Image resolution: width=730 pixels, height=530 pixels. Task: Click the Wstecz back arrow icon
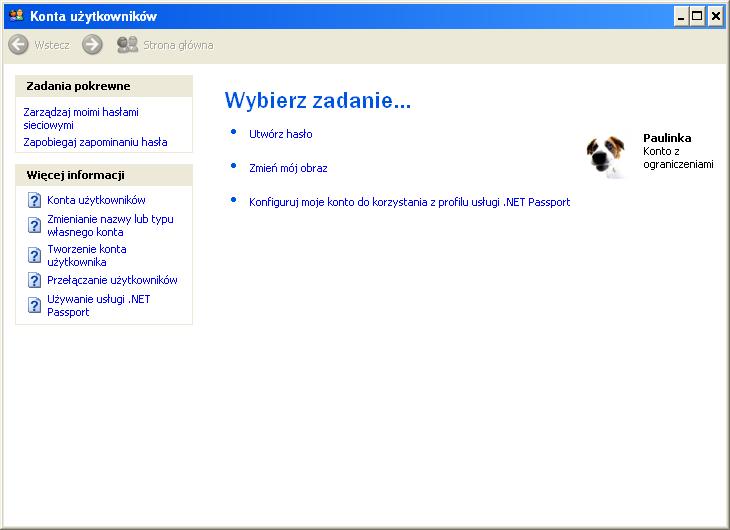[18, 45]
